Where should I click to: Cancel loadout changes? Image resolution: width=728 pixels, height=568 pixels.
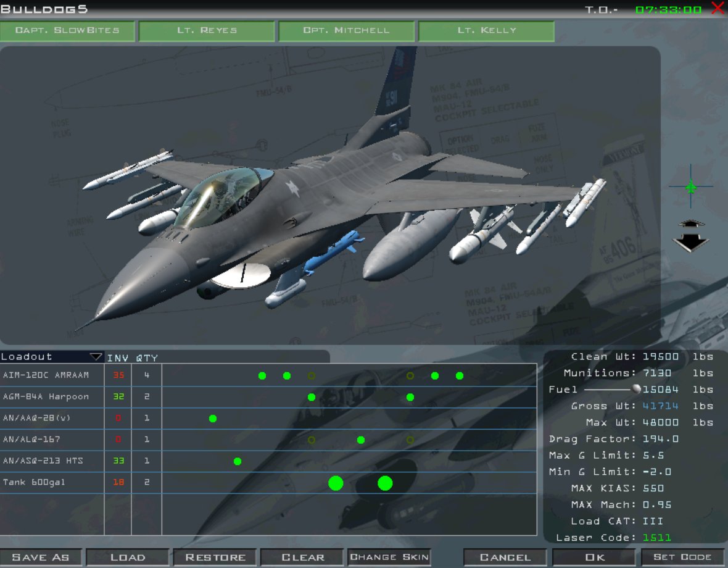(505, 558)
